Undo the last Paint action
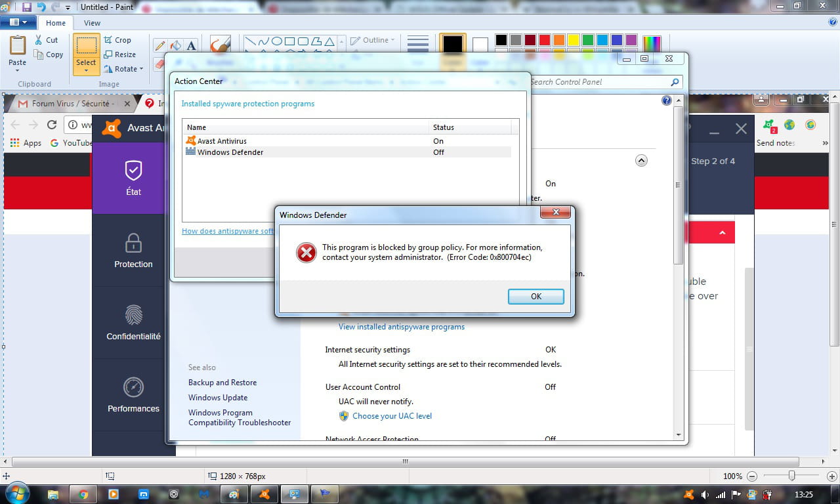 click(41, 7)
